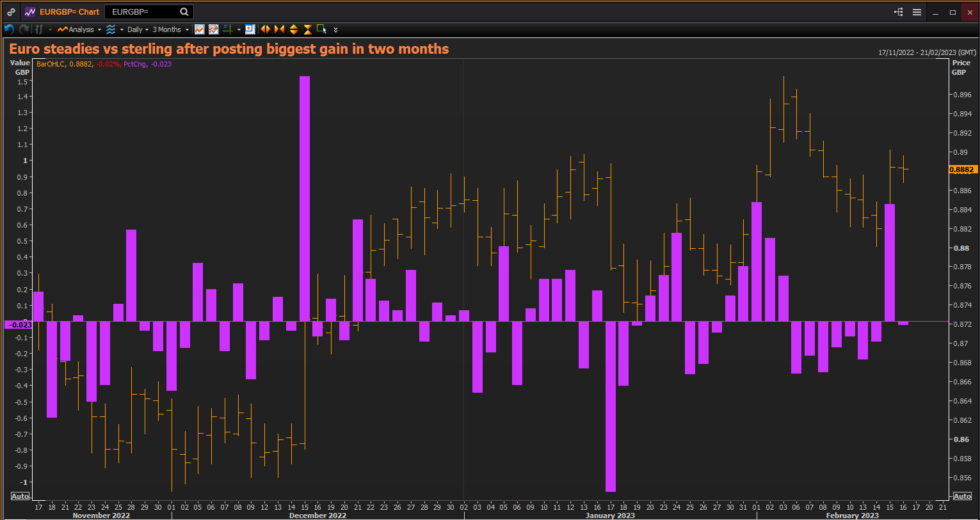The width and height of the screenshot is (980, 520).
Task: Toggle the green crosshair cursor tool
Action: tap(227, 29)
